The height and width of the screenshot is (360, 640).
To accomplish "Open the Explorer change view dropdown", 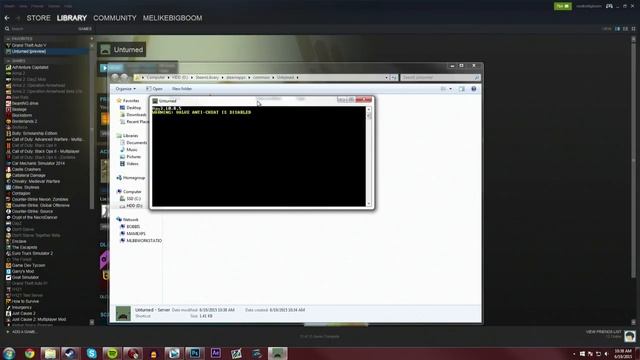I will point(451,89).
